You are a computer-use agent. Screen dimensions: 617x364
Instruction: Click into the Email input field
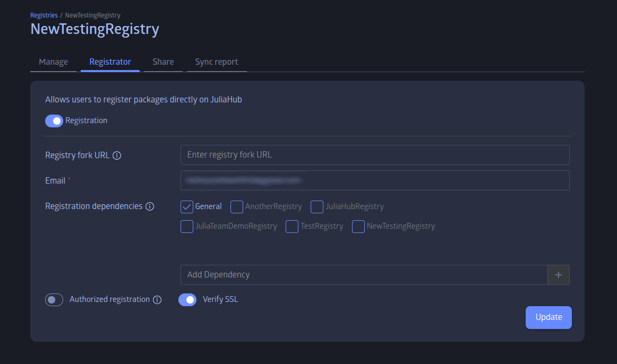375,180
